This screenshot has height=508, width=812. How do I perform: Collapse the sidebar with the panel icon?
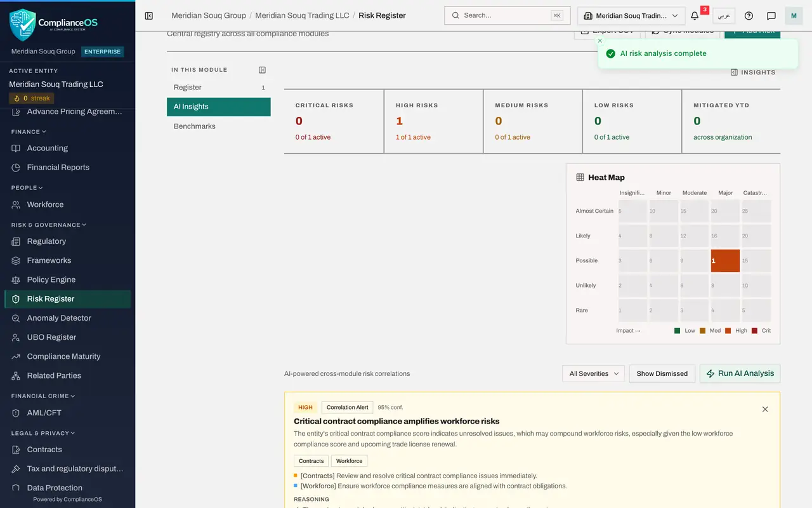click(149, 16)
